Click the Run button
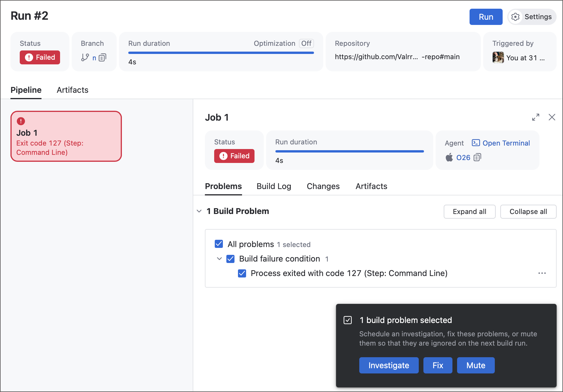 [x=486, y=17]
